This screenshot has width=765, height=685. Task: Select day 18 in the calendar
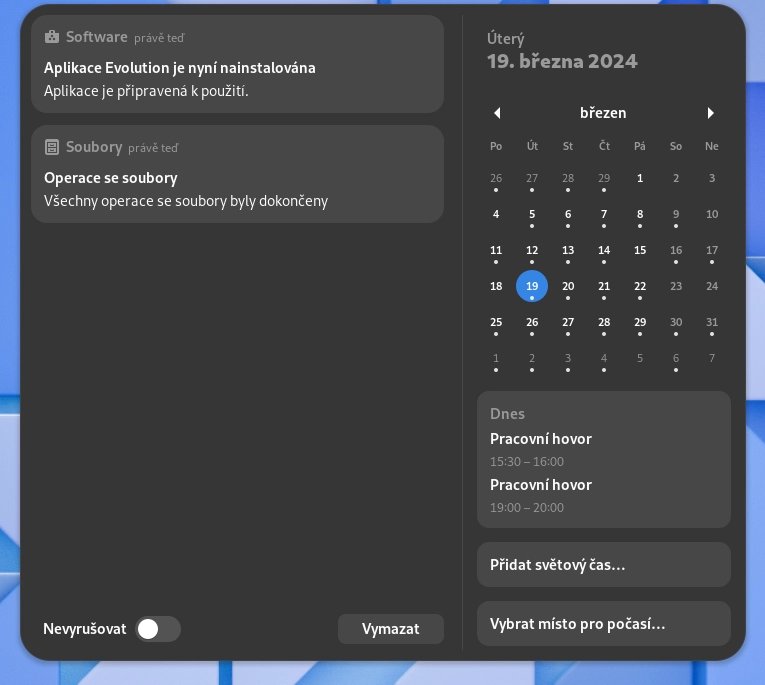coord(496,286)
